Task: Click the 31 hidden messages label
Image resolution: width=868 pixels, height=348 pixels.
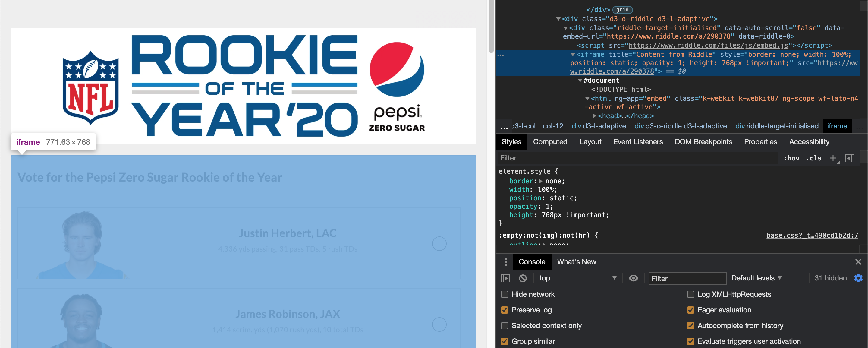Action: 830,278
